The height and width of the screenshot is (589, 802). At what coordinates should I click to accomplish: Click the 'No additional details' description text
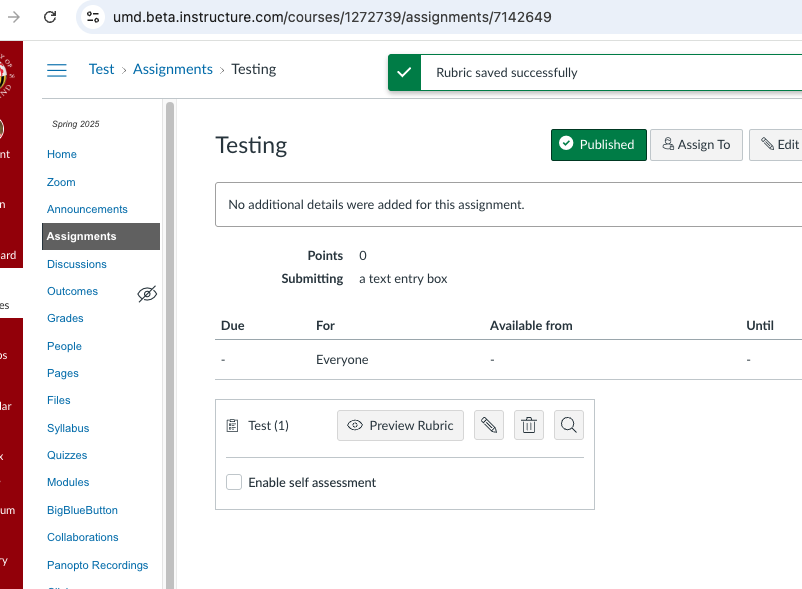pos(376,205)
